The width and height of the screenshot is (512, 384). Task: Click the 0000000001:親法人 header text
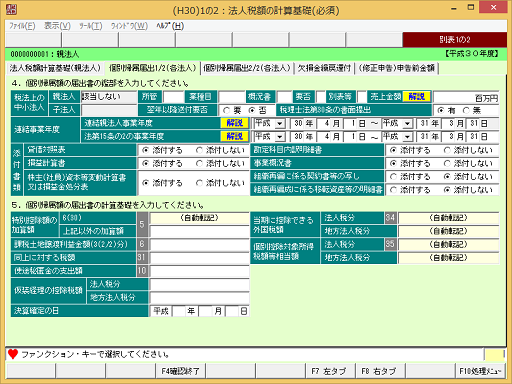[x=45, y=54]
